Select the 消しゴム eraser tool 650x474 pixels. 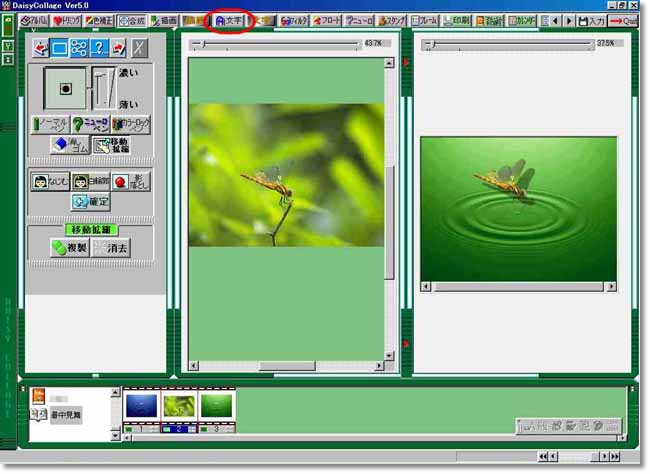pyautogui.click(x=70, y=145)
